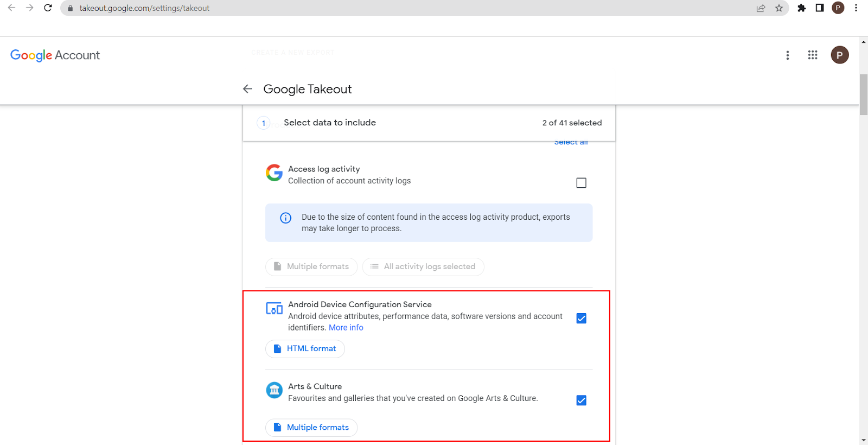This screenshot has width=868, height=445.
Task: Click the Select data to include heading
Action: 330,123
